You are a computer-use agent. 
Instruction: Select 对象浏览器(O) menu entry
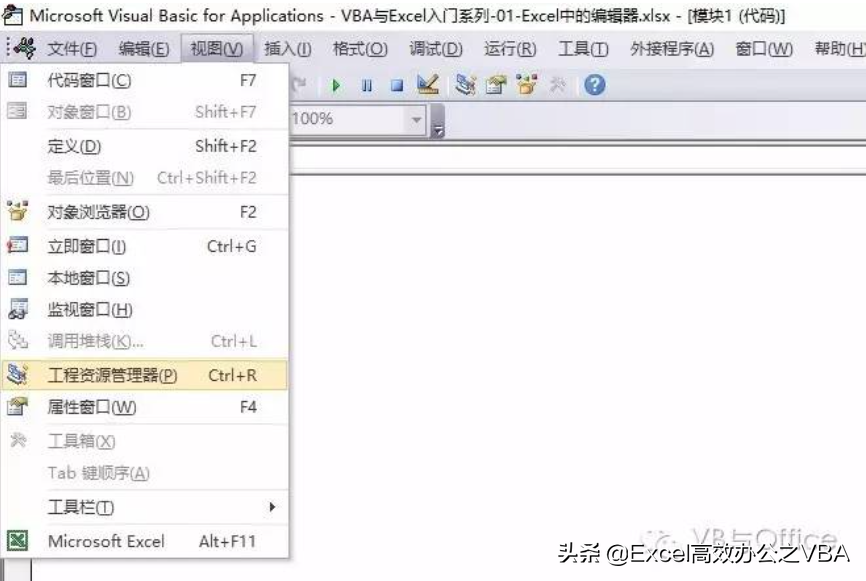(145, 212)
